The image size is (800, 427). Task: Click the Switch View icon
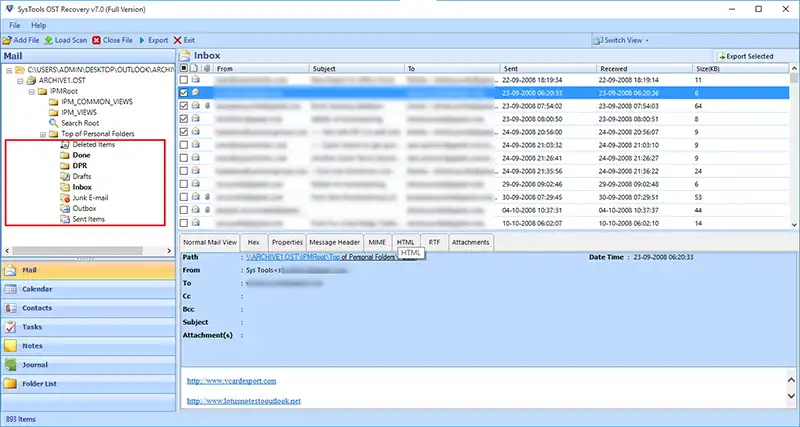coord(598,40)
